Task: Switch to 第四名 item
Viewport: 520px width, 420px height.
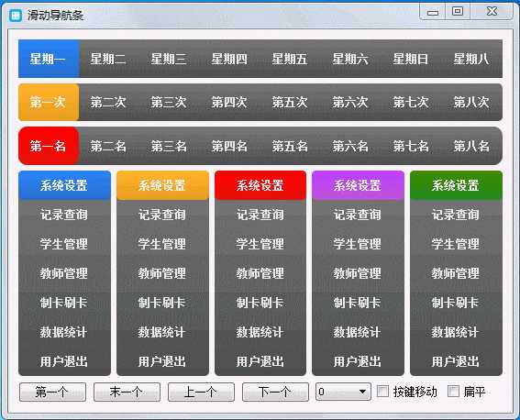Action: point(229,146)
